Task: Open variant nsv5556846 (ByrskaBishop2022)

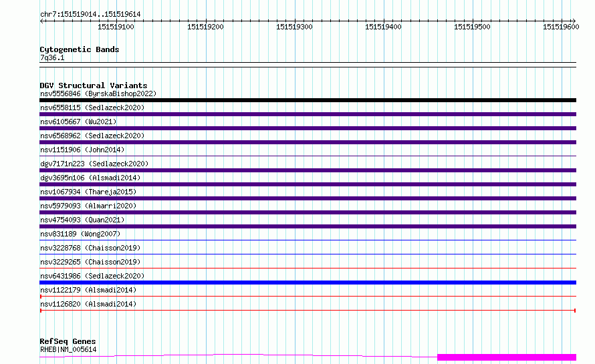Action: (98, 94)
